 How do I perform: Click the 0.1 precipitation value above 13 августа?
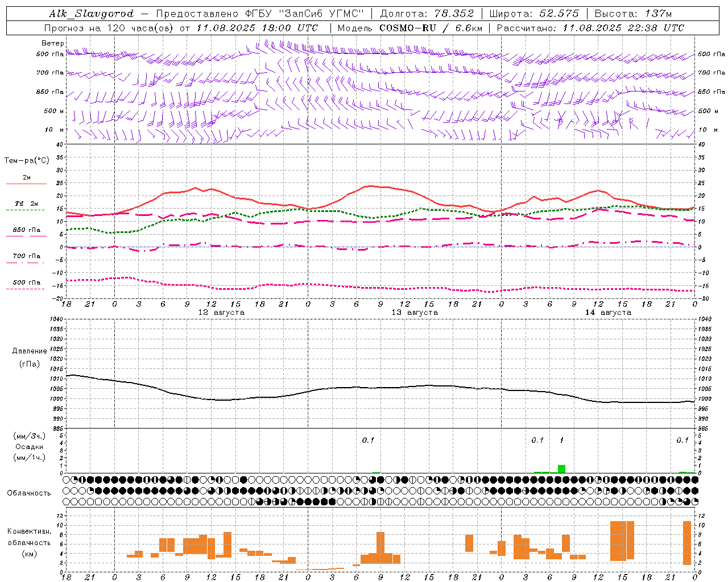(369, 440)
